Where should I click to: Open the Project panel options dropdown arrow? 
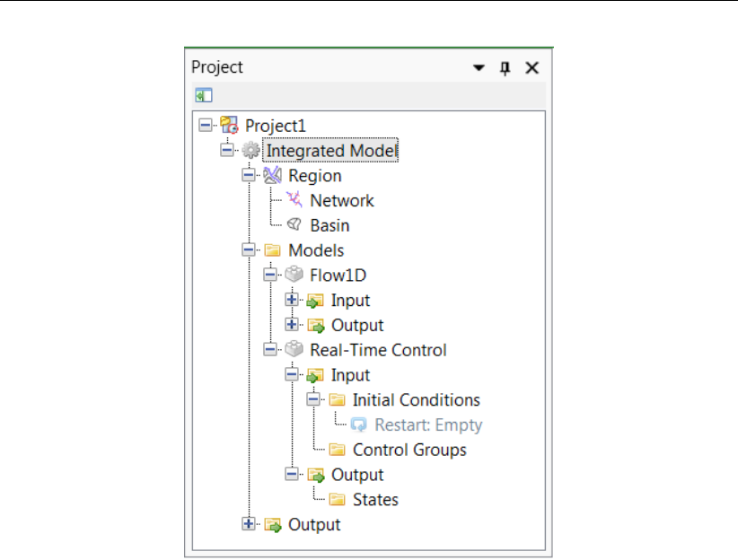(x=479, y=68)
